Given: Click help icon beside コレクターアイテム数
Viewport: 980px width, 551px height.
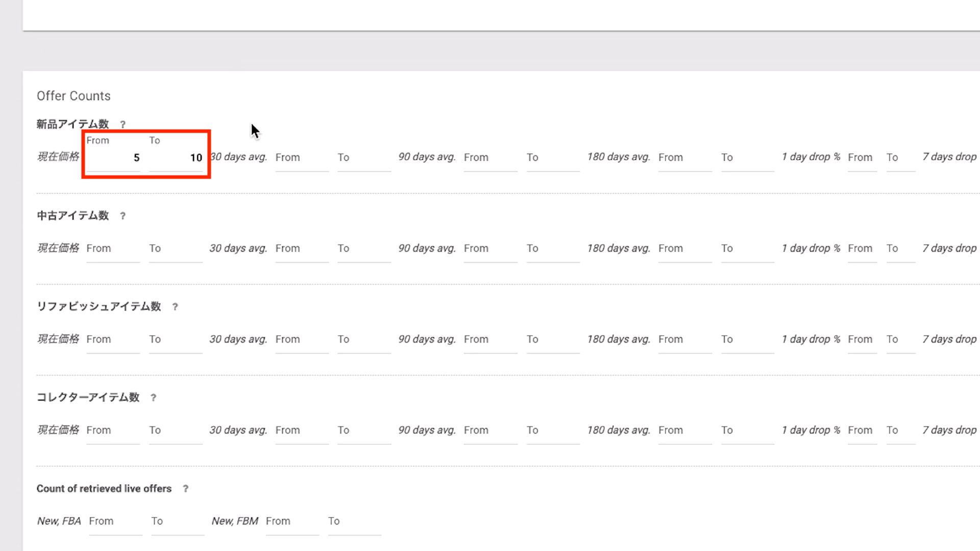Looking at the screenshot, I should pos(153,397).
